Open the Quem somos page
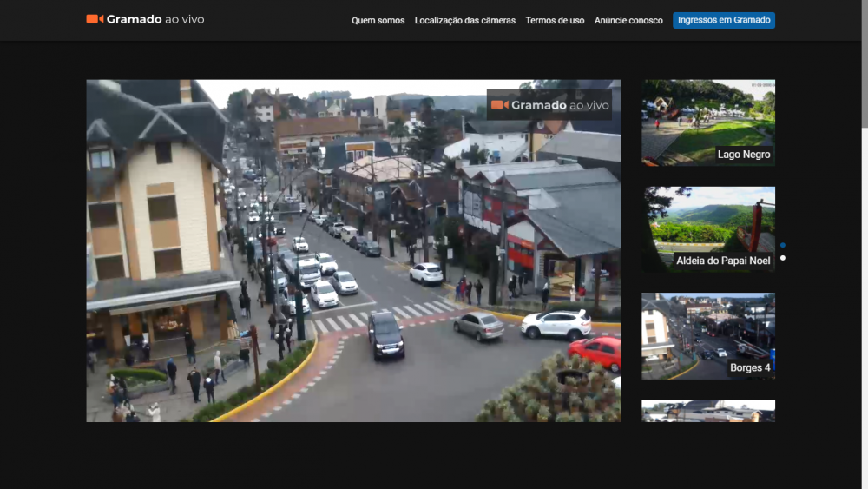The image size is (868, 489). click(x=378, y=20)
